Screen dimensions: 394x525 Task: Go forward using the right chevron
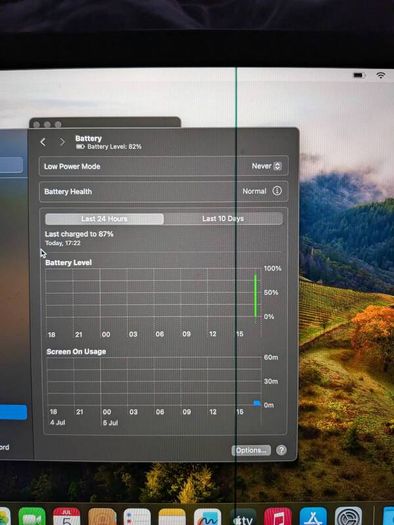[62, 142]
